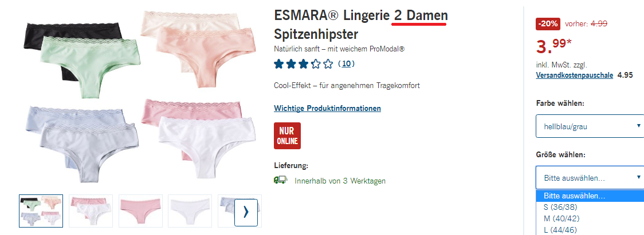The height and width of the screenshot is (235, 644).
Task: Open the Versandkostenpauschale link
Action: point(575,75)
